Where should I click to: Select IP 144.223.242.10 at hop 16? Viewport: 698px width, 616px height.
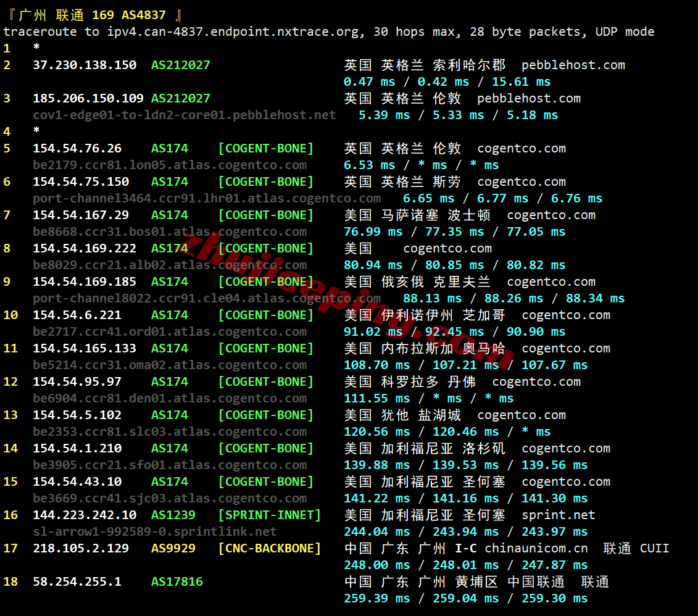(85, 515)
